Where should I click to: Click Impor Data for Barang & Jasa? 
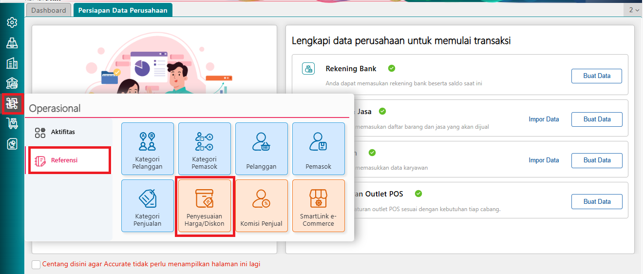[544, 119]
